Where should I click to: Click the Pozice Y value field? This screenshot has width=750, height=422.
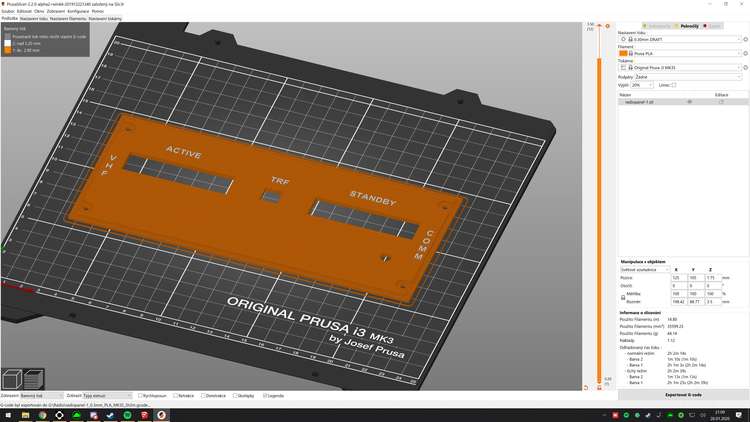click(x=695, y=278)
